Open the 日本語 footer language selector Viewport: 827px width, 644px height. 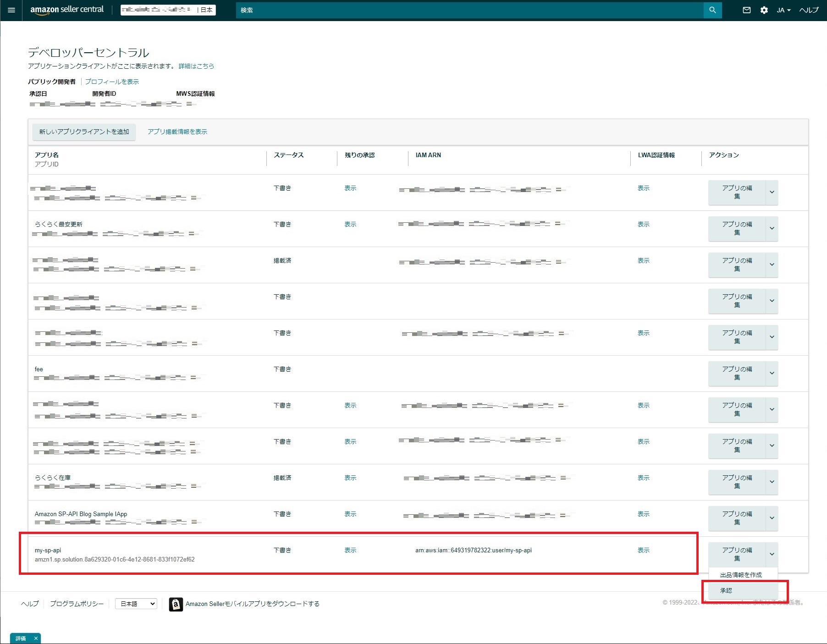[x=136, y=603]
